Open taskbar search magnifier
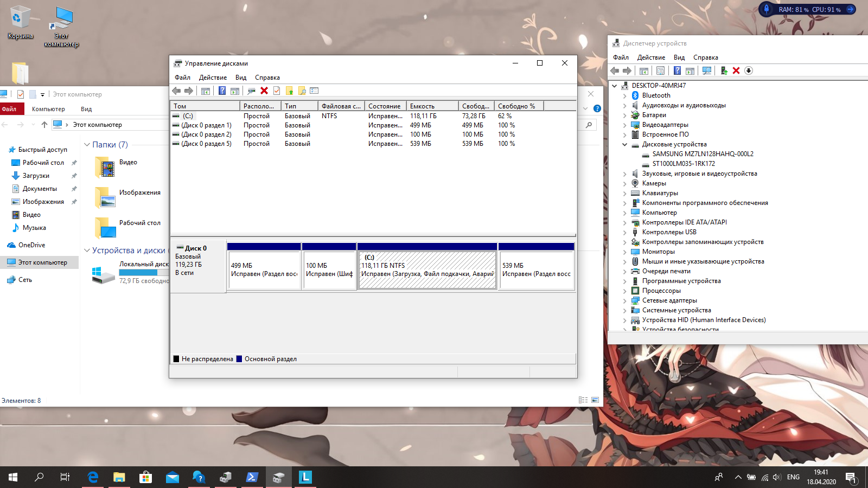The width and height of the screenshot is (868, 488). (39, 477)
